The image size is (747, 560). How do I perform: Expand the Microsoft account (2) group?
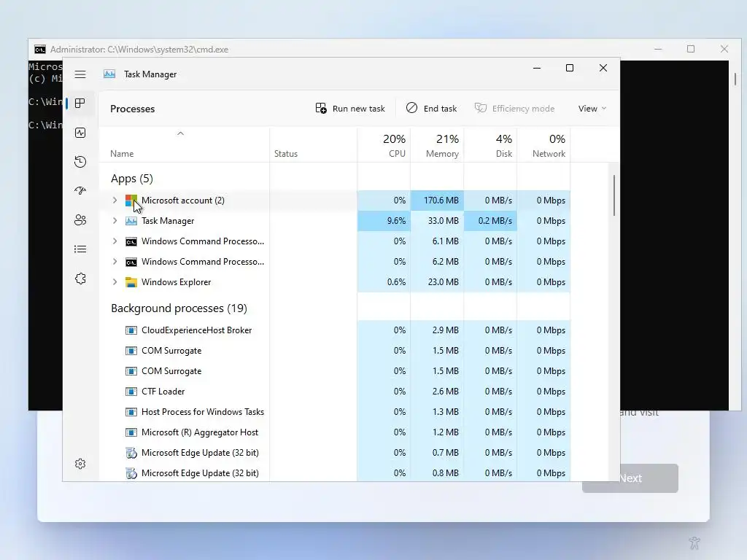[x=115, y=201]
